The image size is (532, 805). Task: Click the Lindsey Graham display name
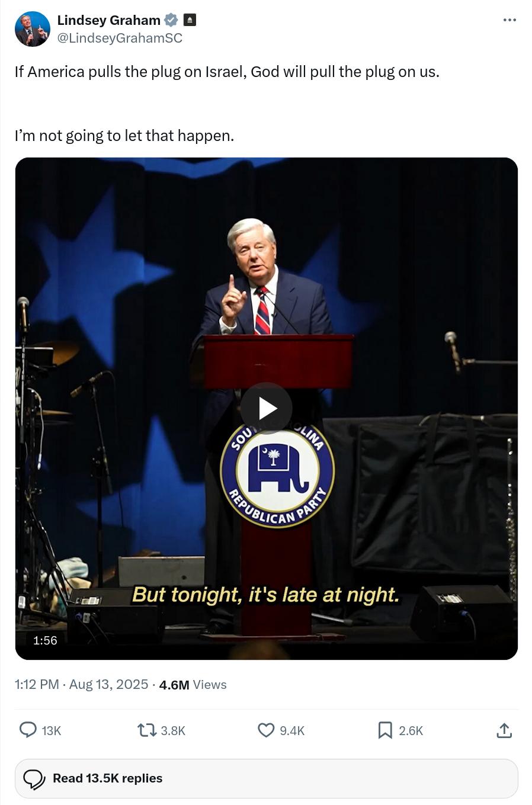109,20
